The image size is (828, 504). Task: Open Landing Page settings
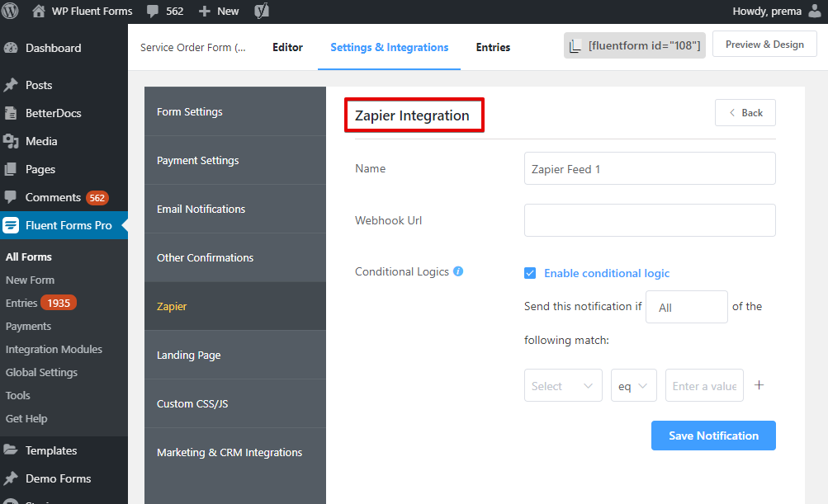tap(235, 356)
